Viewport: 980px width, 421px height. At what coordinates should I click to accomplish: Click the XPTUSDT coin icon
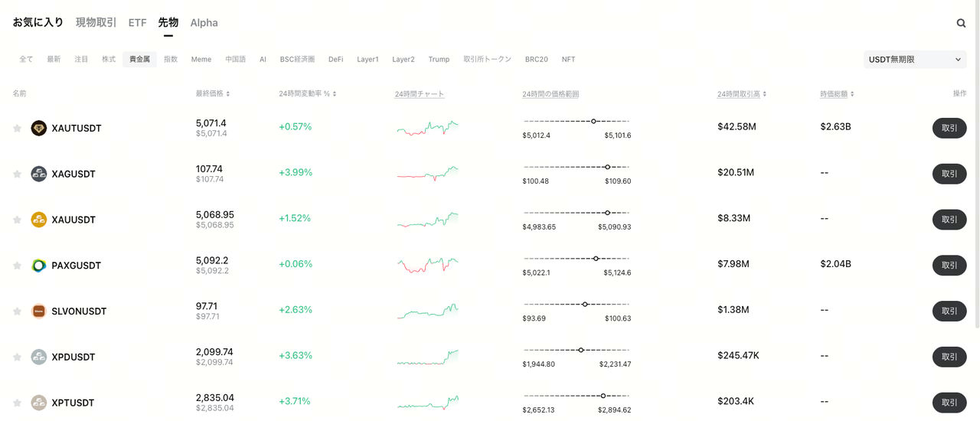(39, 403)
